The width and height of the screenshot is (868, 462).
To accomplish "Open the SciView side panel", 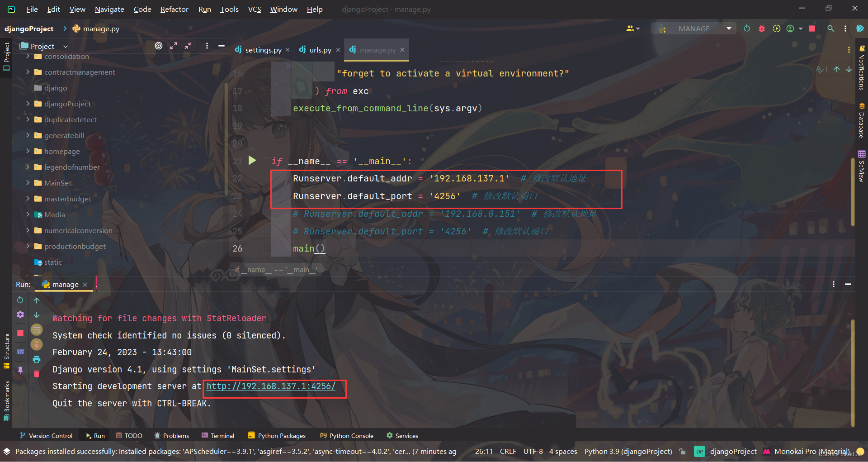I will point(862,167).
